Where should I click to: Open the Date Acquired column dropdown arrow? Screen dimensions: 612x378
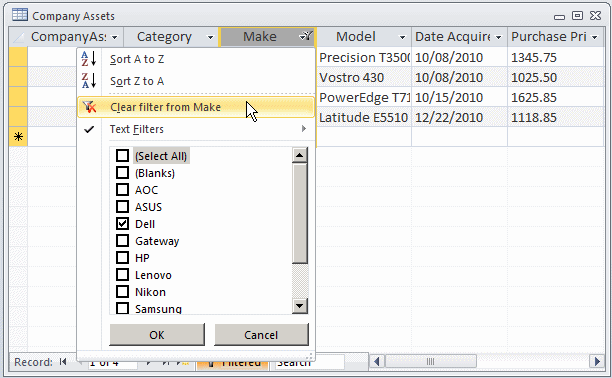tap(498, 37)
